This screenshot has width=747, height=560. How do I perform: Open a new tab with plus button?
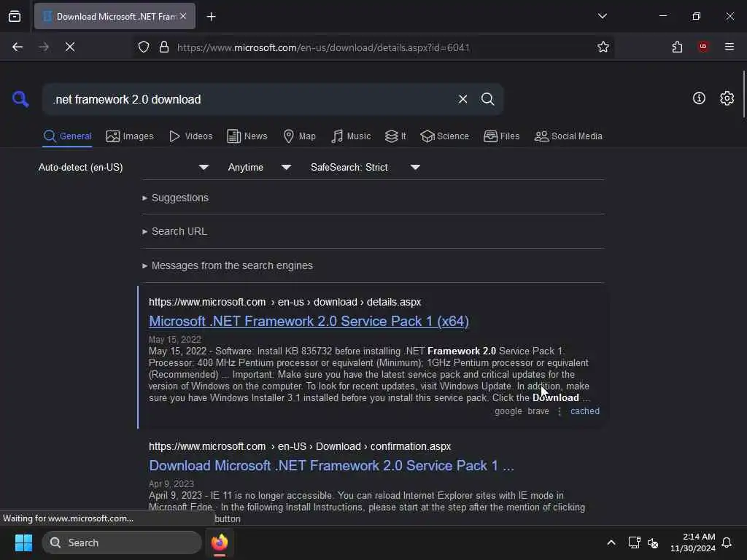(211, 17)
